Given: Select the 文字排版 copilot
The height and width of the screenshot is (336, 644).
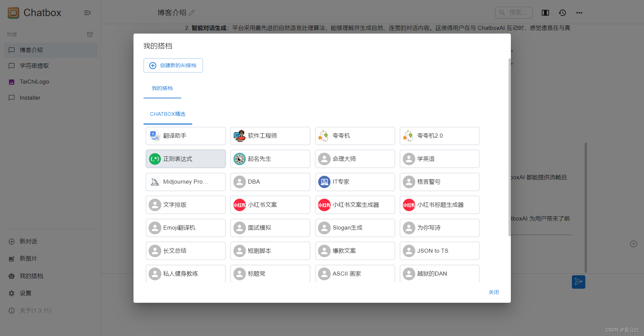Looking at the screenshot, I should (x=186, y=205).
